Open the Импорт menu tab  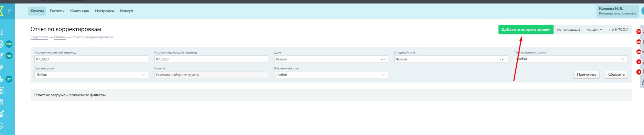[x=126, y=11]
